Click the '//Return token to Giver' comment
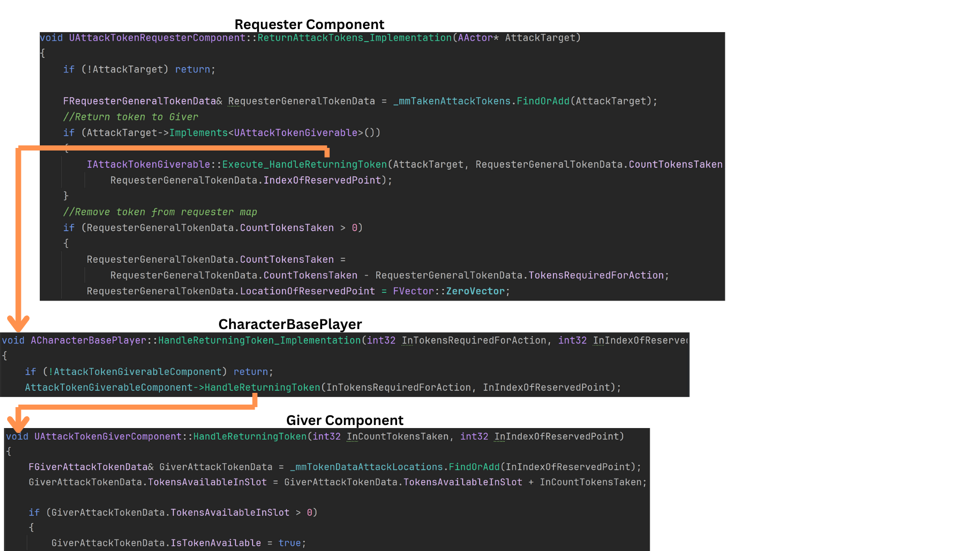 point(131,117)
